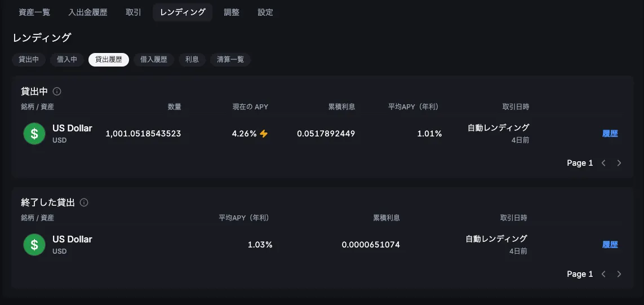The image size is (644, 305).
Task: Show the 清算一覧 filter view
Action: point(230,59)
